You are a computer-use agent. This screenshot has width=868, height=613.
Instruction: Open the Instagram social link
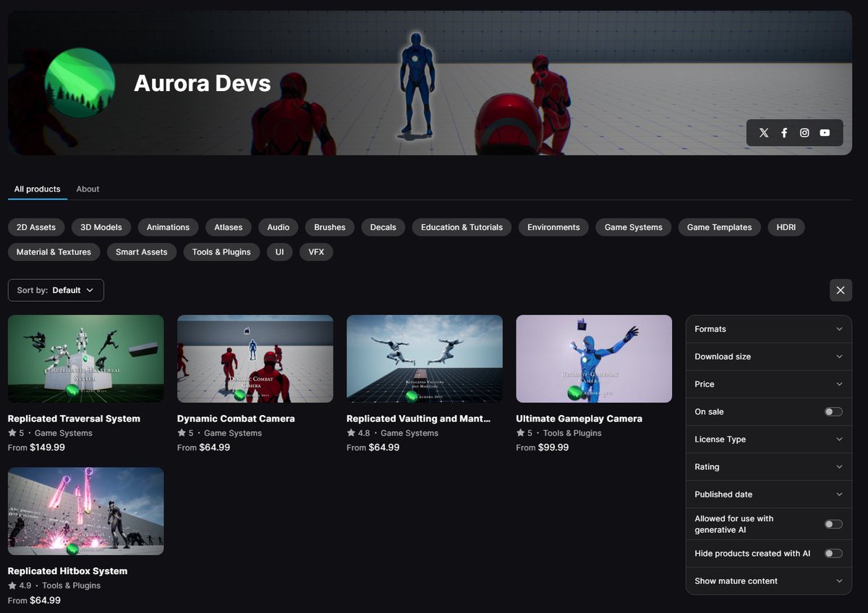click(x=804, y=133)
